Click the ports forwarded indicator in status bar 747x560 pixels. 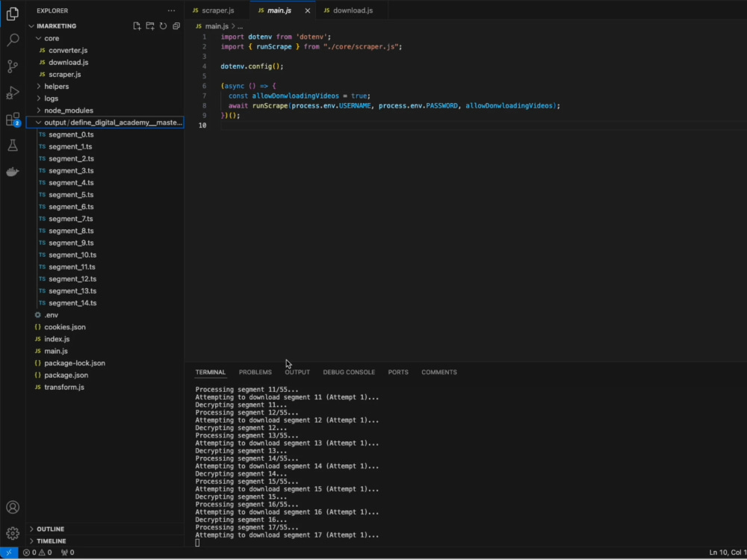68,553
